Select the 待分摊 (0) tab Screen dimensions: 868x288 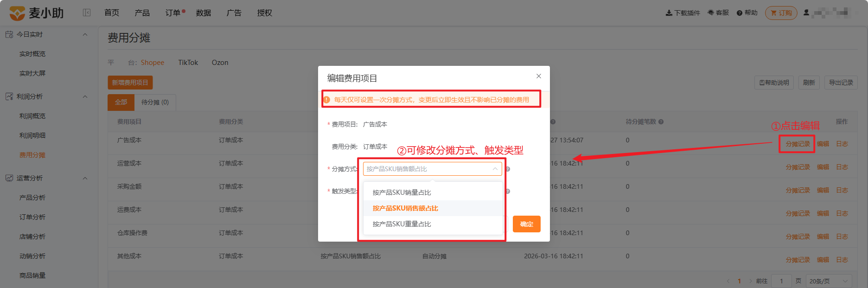click(x=155, y=102)
